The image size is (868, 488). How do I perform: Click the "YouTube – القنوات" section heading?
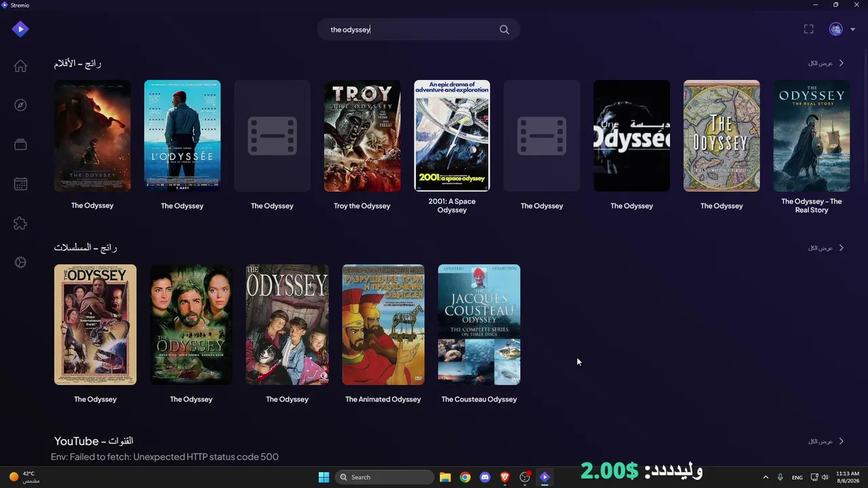(94, 441)
